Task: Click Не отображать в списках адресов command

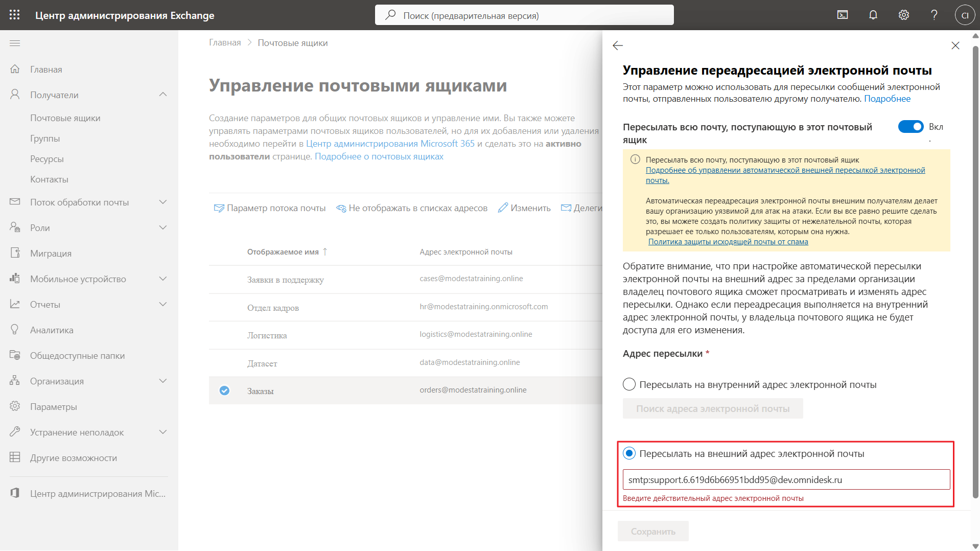Action: (412, 208)
